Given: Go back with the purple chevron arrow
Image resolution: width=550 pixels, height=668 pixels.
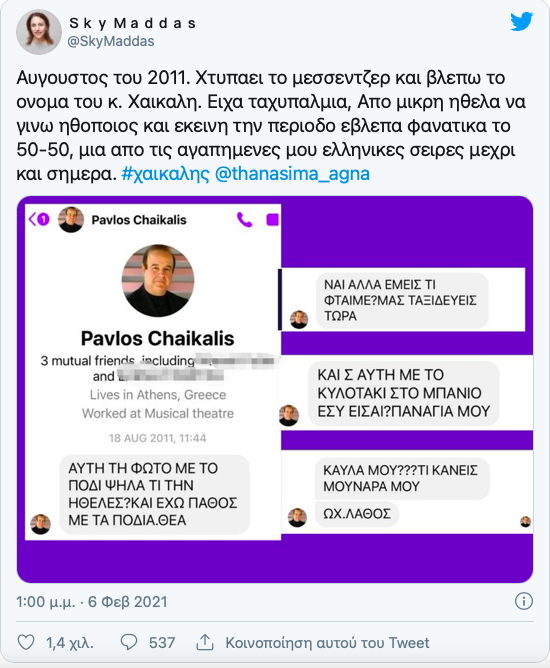Looking at the screenshot, I should 32,219.
